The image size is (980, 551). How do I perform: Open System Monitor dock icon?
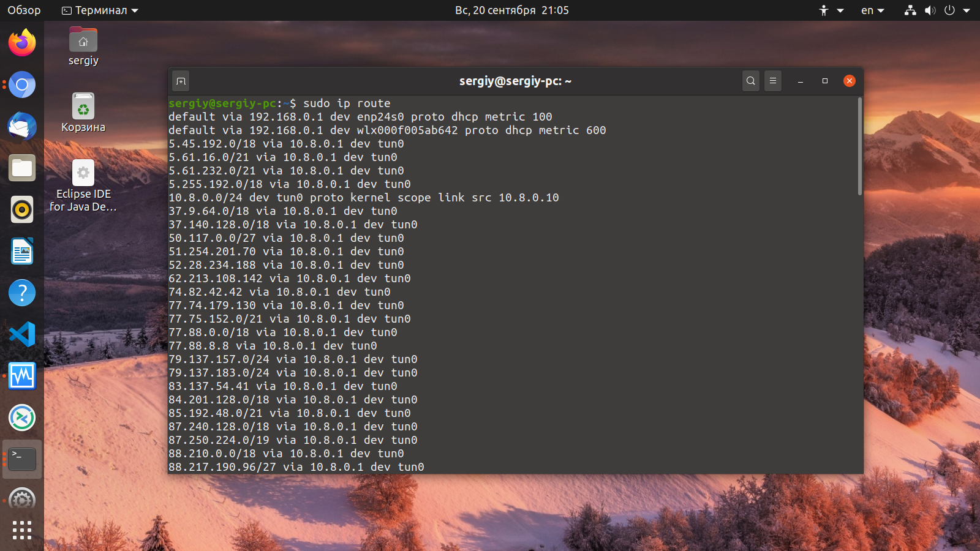click(22, 376)
